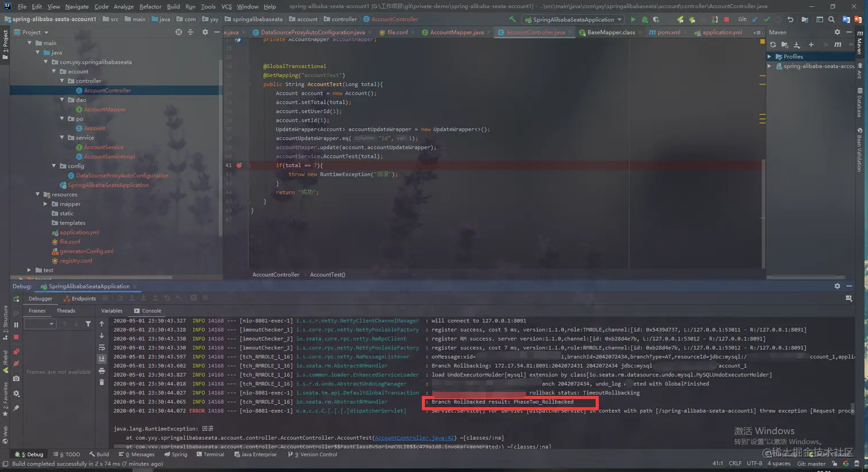Open Project panel settings gear
868x472 pixels.
tap(205, 32)
